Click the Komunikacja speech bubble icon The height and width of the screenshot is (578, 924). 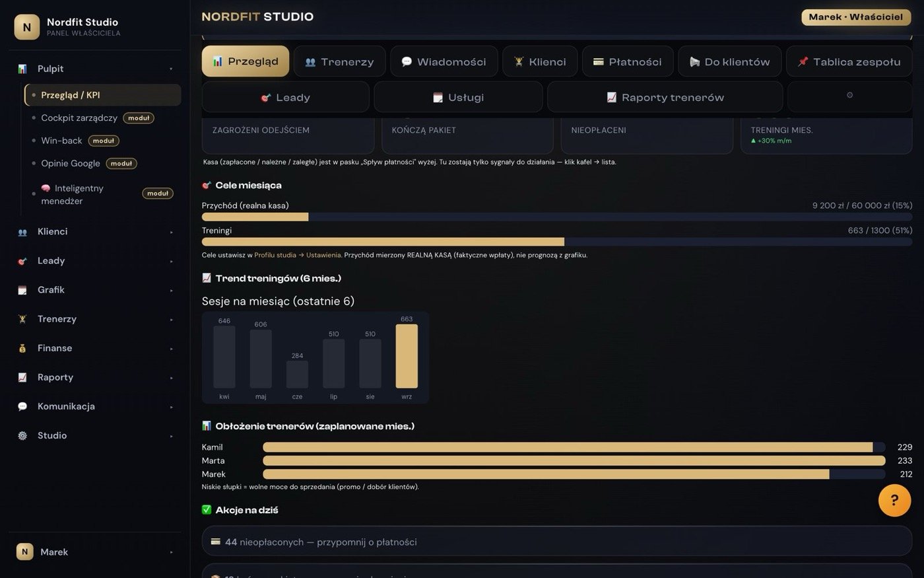click(x=22, y=406)
